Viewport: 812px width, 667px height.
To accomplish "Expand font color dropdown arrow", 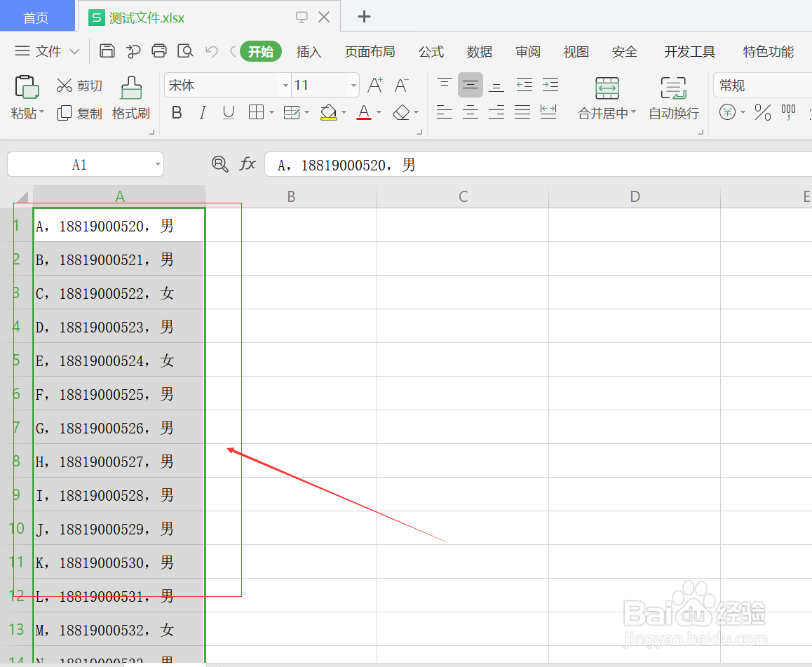I will click(x=379, y=112).
